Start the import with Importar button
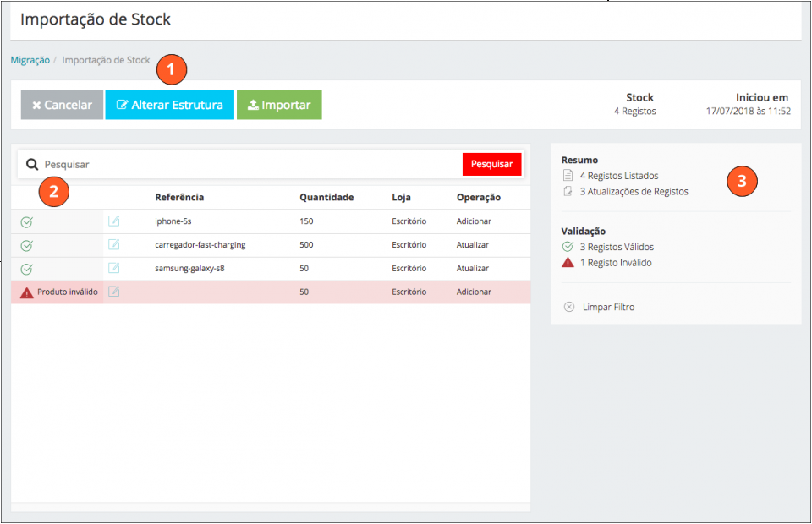The image size is (812, 524). [279, 106]
